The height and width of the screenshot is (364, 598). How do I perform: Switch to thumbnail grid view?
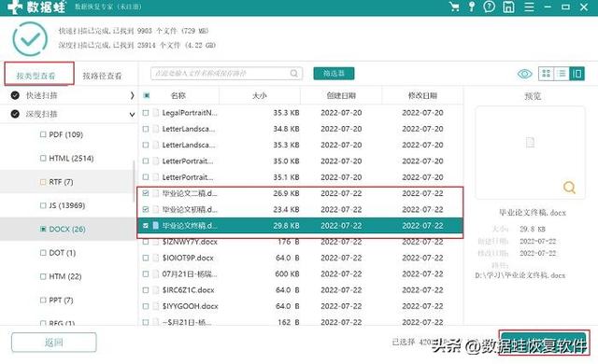(546, 74)
